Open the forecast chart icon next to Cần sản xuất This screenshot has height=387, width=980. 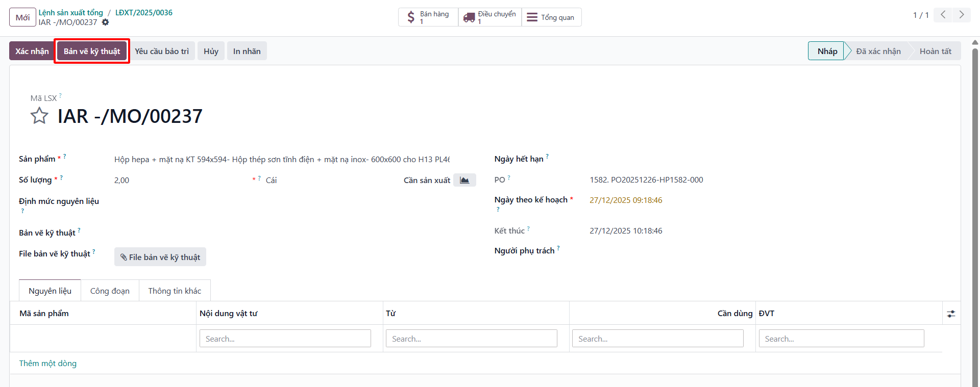point(464,180)
